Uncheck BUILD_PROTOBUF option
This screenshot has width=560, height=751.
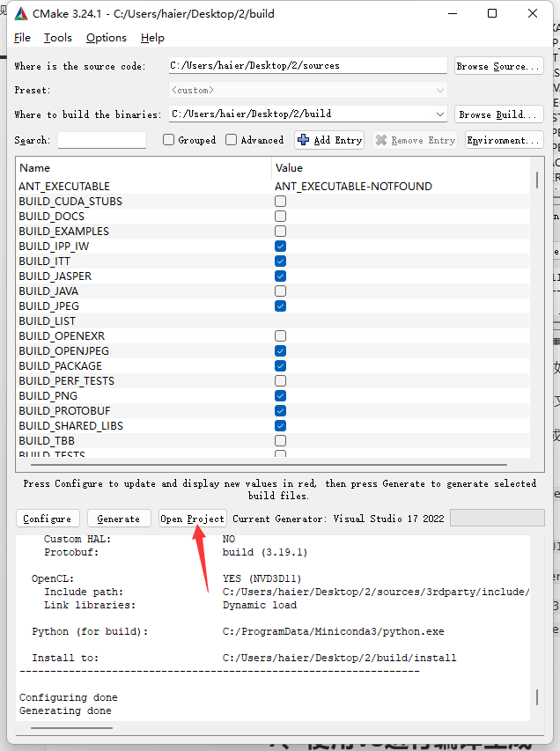[281, 410]
